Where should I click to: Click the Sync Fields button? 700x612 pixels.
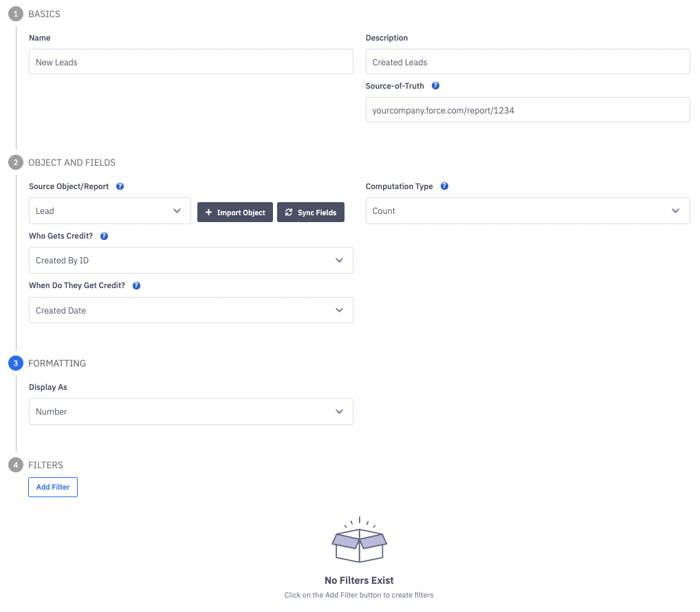click(x=310, y=212)
